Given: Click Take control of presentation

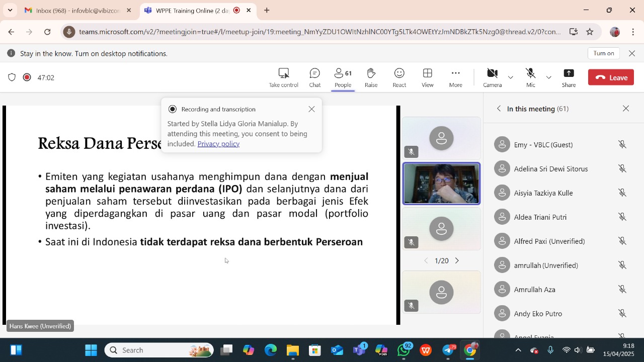Looking at the screenshot, I should point(283,77).
